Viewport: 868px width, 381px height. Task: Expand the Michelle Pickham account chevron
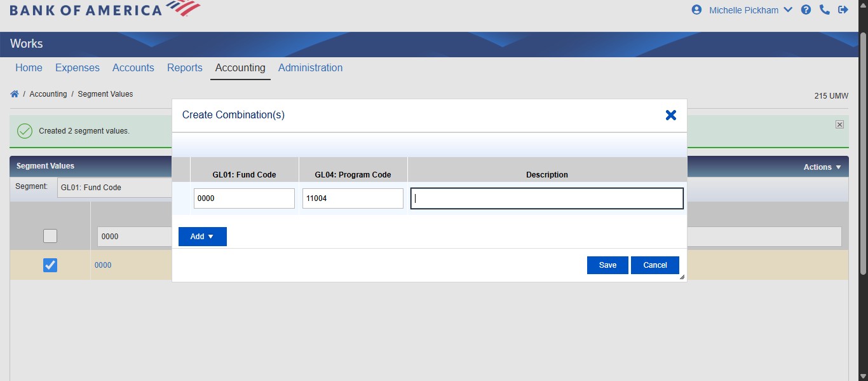788,10
